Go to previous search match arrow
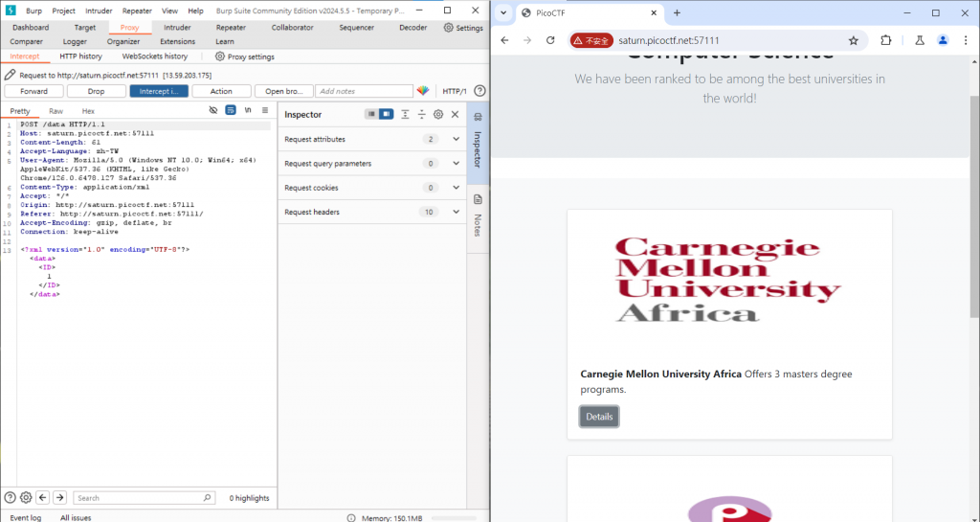This screenshot has height=522, width=980. [x=42, y=498]
